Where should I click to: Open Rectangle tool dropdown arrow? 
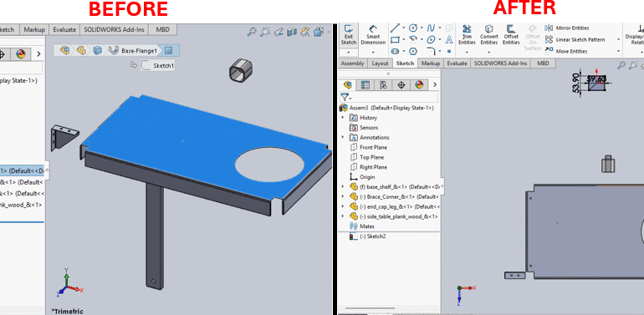coord(403,40)
